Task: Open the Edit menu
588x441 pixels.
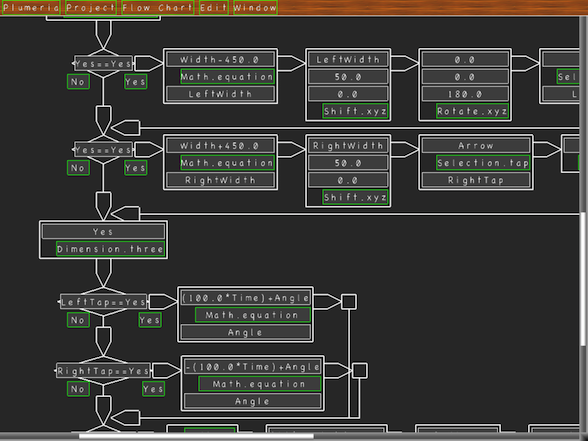Action: pos(214,8)
